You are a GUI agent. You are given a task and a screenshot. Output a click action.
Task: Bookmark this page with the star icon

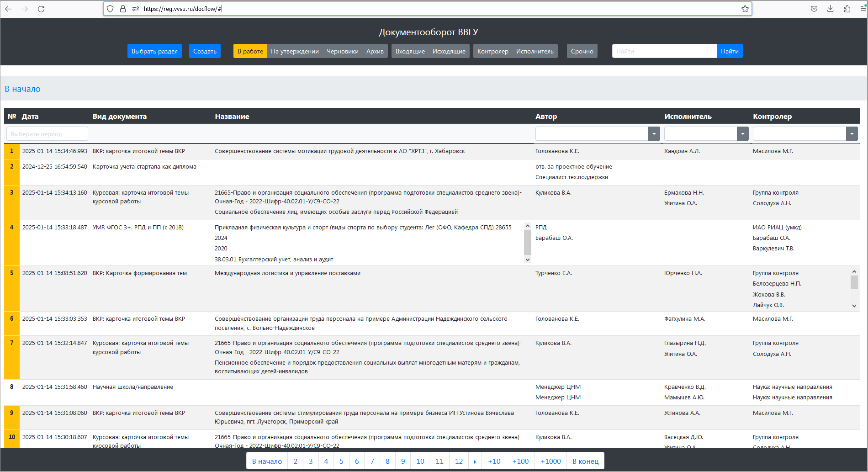coord(745,9)
